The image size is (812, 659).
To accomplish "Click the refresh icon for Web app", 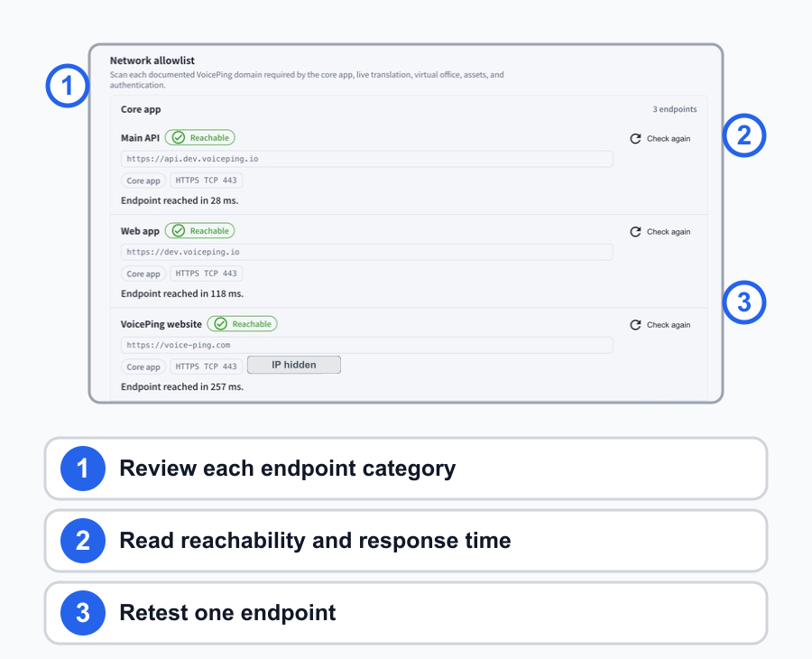I will [x=635, y=232].
